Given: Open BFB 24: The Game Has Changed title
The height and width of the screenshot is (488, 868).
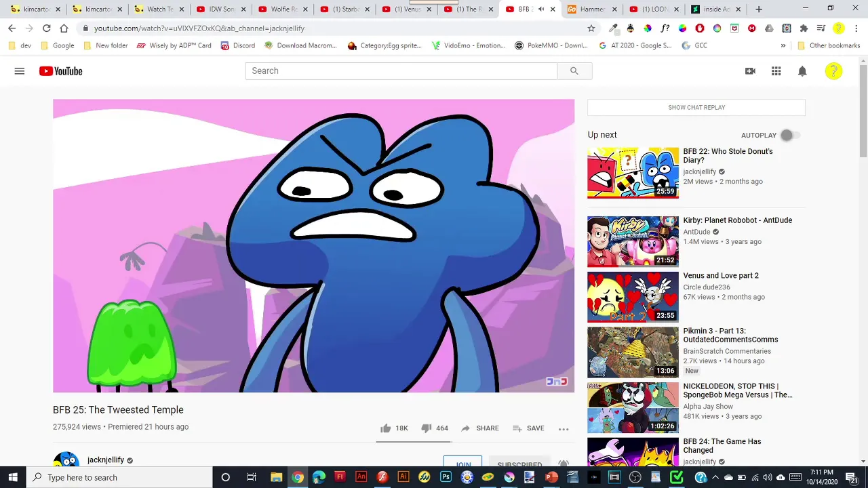Looking at the screenshot, I should (x=722, y=445).
